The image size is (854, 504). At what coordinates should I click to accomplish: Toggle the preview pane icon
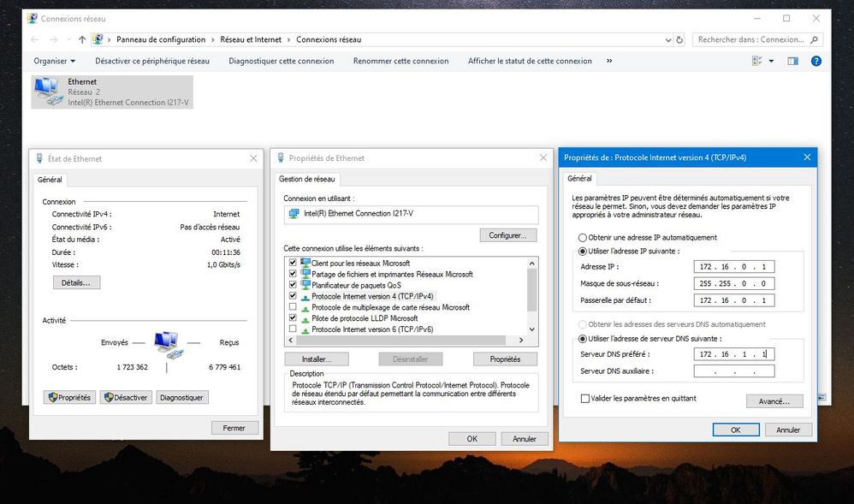(792, 61)
